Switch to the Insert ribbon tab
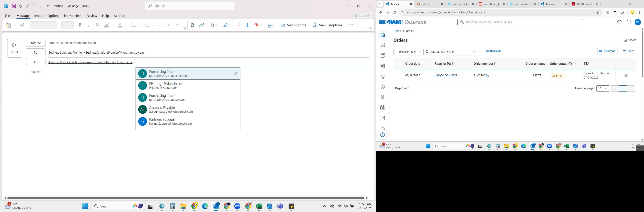 coord(38,16)
